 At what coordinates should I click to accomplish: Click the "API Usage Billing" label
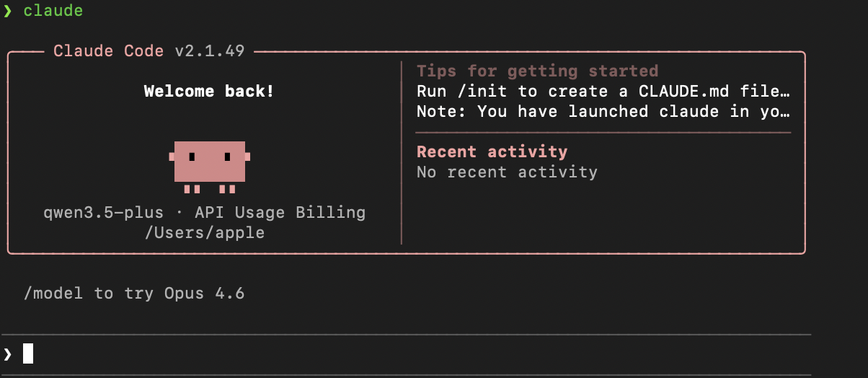(x=275, y=213)
